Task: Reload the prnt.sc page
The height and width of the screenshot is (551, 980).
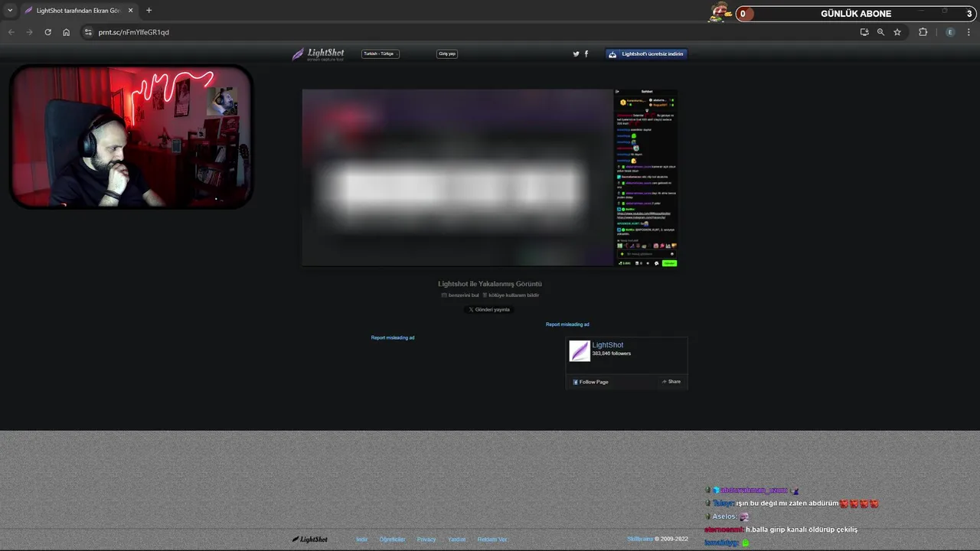Action: pyautogui.click(x=47, y=32)
